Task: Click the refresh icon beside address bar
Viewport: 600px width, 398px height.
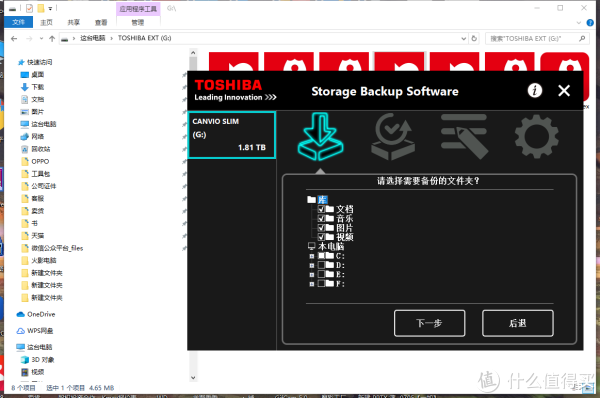Action: pos(474,38)
